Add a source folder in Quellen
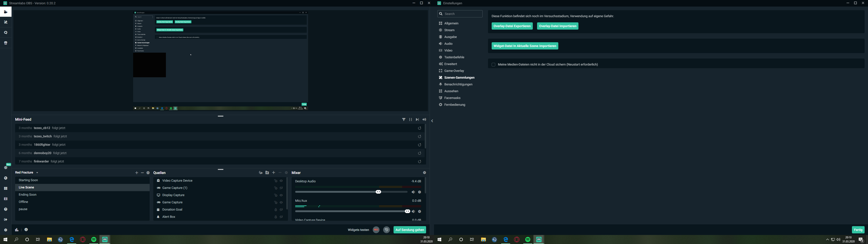Image resolution: width=868 pixels, height=244 pixels. coord(267,173)
